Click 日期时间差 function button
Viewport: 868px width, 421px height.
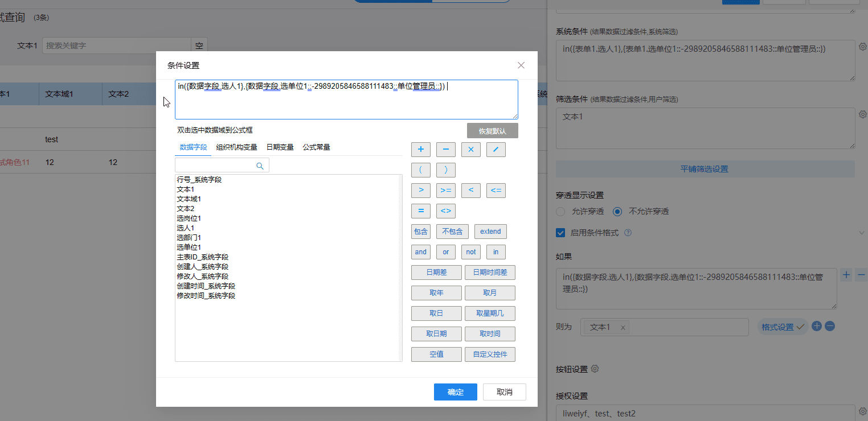(490, 273)
